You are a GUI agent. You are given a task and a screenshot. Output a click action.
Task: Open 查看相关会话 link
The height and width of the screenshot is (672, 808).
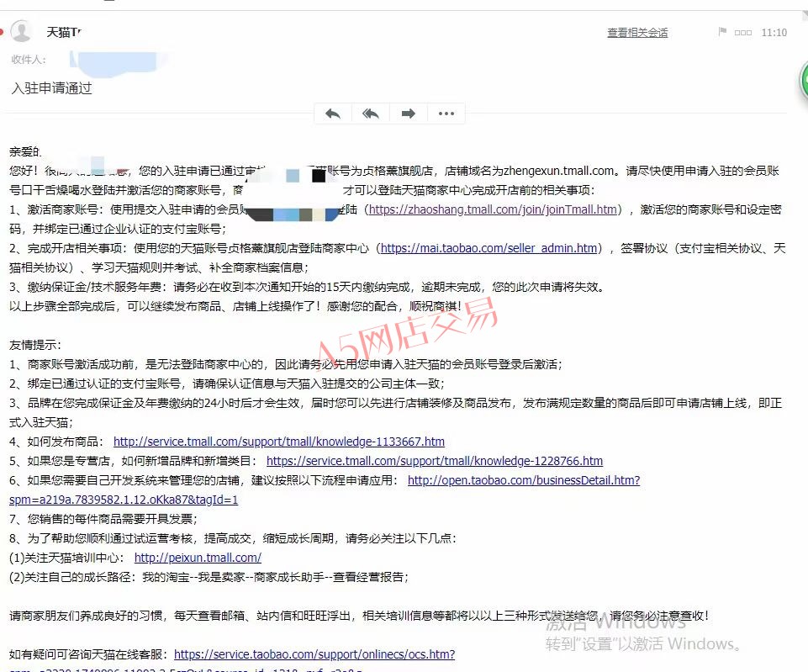pyautogui.click(x=637, y=33)
